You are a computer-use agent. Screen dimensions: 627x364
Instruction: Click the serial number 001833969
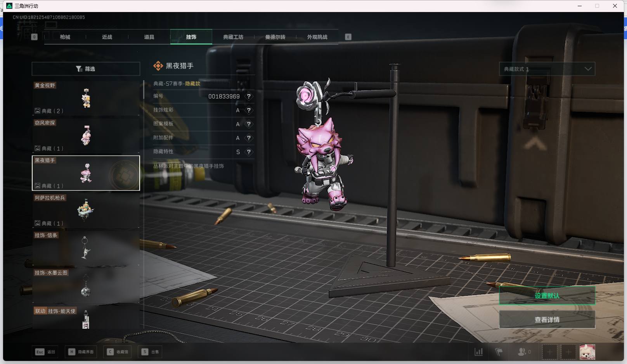(x=224, y=96)
